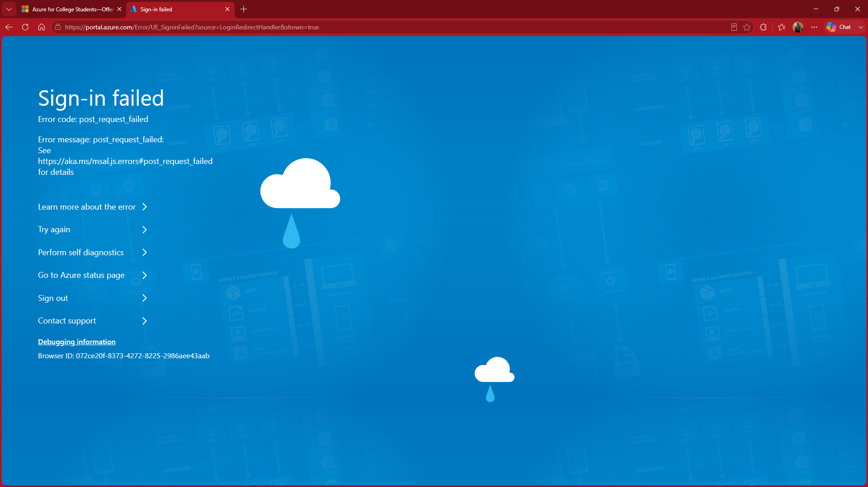Choose Perform self diagnostics

[x=81, y=253]
